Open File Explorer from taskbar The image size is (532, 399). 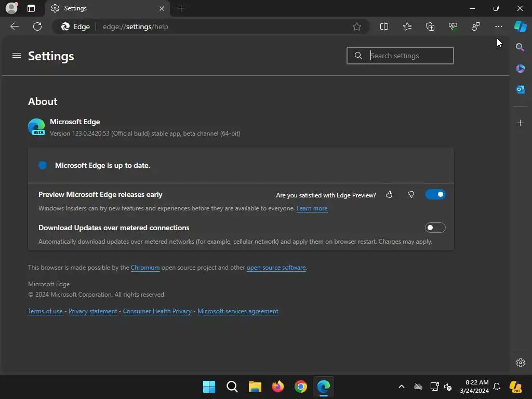tap(255, 387)
